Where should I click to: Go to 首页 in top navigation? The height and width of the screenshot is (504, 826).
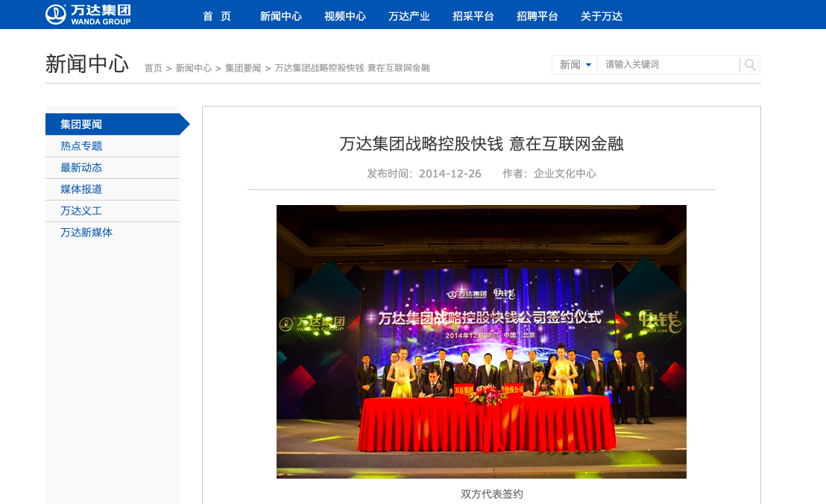click(x=217, y=16)
